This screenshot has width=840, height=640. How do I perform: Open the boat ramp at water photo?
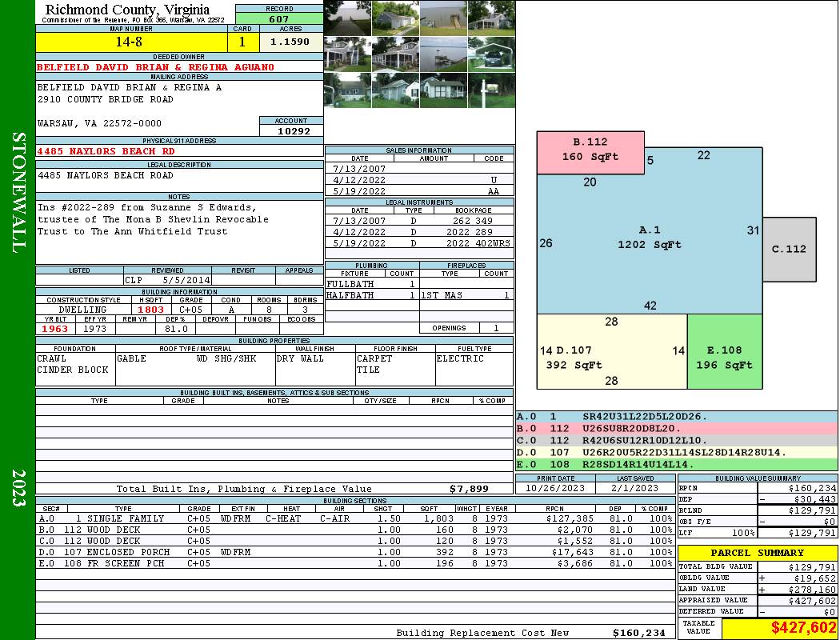tap(443, 18)
